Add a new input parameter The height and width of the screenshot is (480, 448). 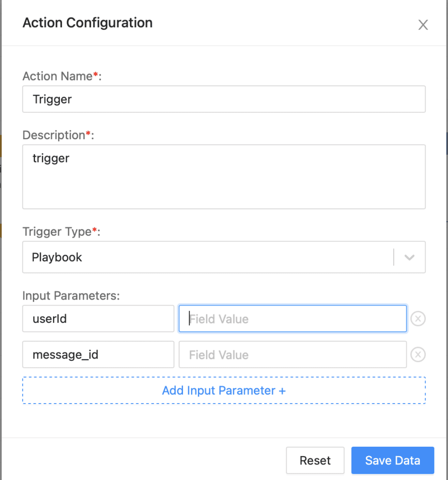coord(224,390)
